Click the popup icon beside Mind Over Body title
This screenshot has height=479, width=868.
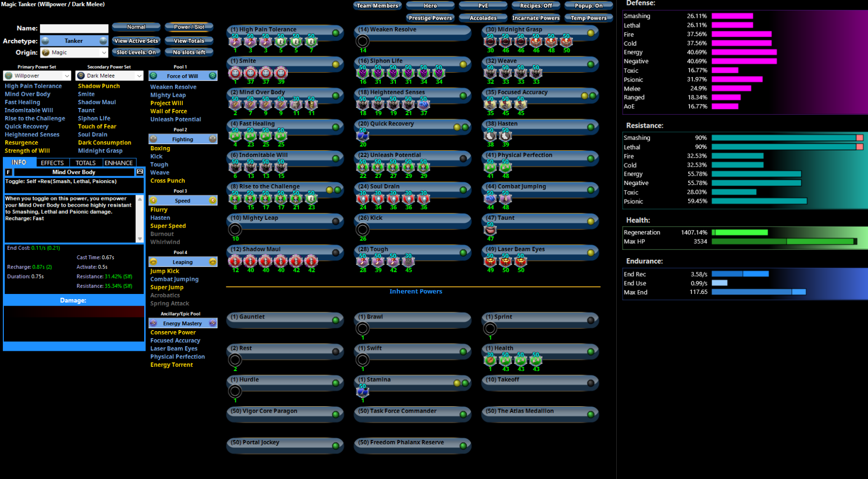coord(140,172)
